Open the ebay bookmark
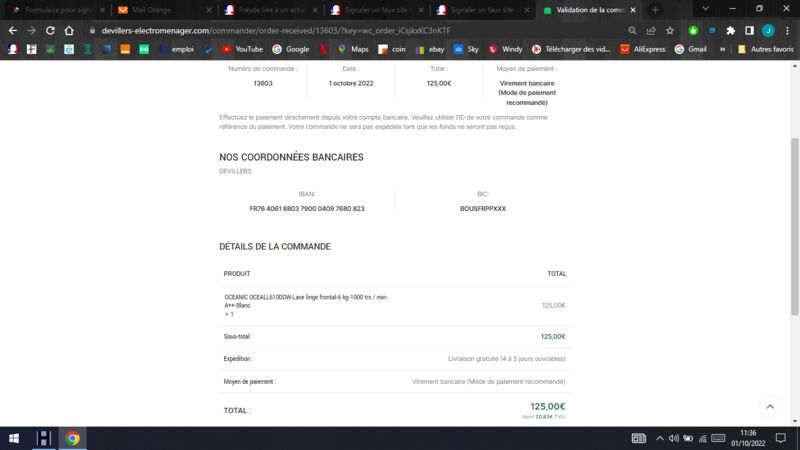 (430, 49)
